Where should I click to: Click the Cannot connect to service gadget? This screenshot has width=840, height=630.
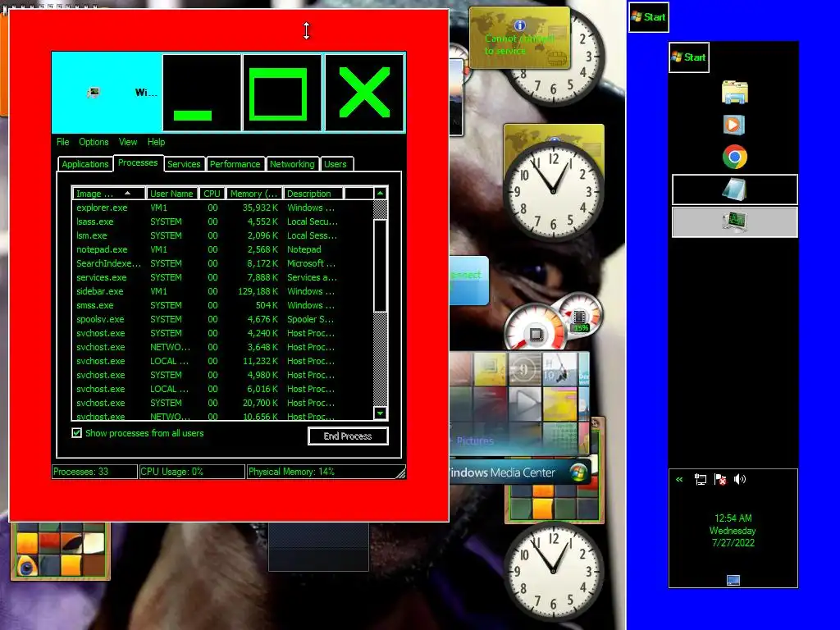click(519, 38)
